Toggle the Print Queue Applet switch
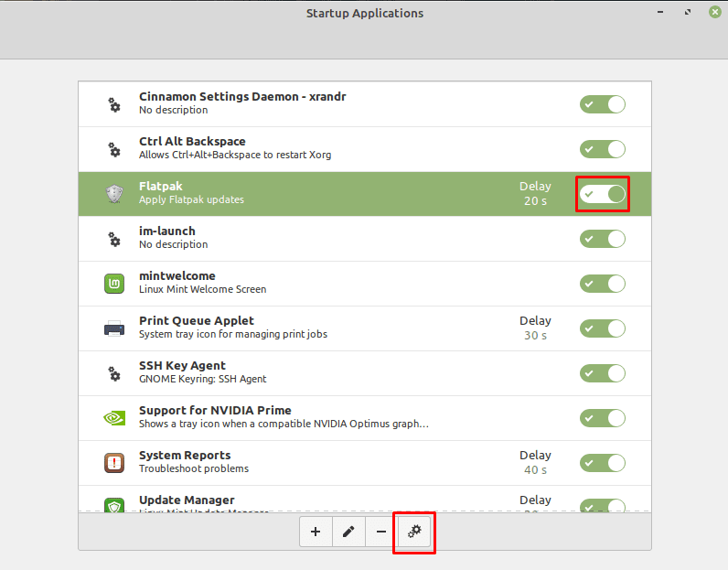 pos(603,328)
